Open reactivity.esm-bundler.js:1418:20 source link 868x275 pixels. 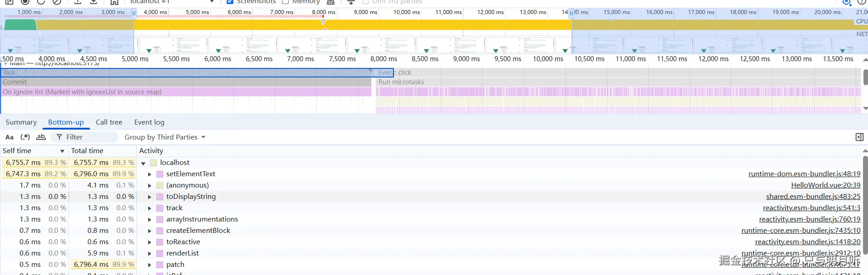[x=808, y=241]
